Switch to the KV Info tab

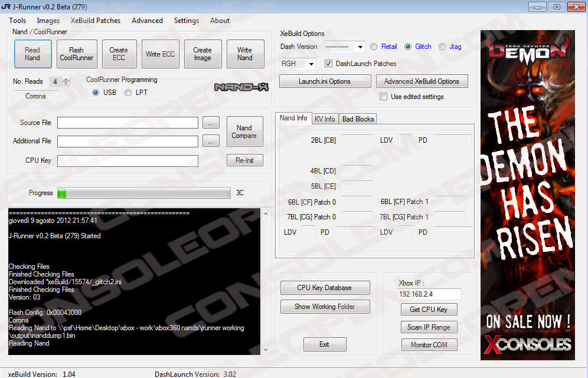pos(325,119)
